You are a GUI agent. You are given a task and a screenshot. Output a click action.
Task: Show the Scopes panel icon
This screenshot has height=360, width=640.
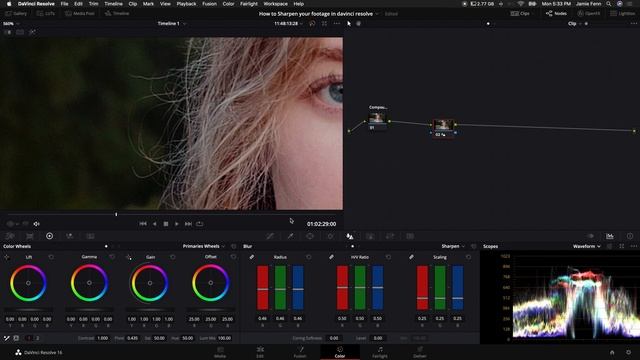coord(610,236)
